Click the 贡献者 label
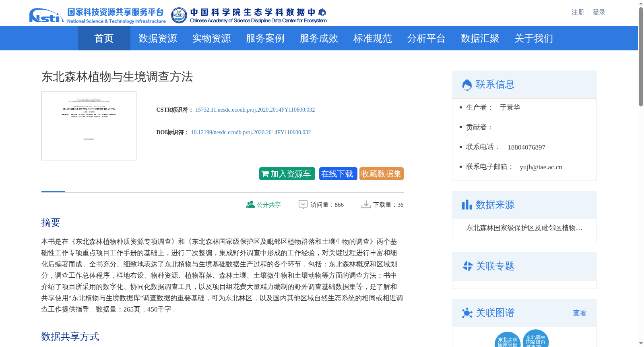The width and height of the screenshot is (644, 347). pyautogui.click(x=479, y=127)
